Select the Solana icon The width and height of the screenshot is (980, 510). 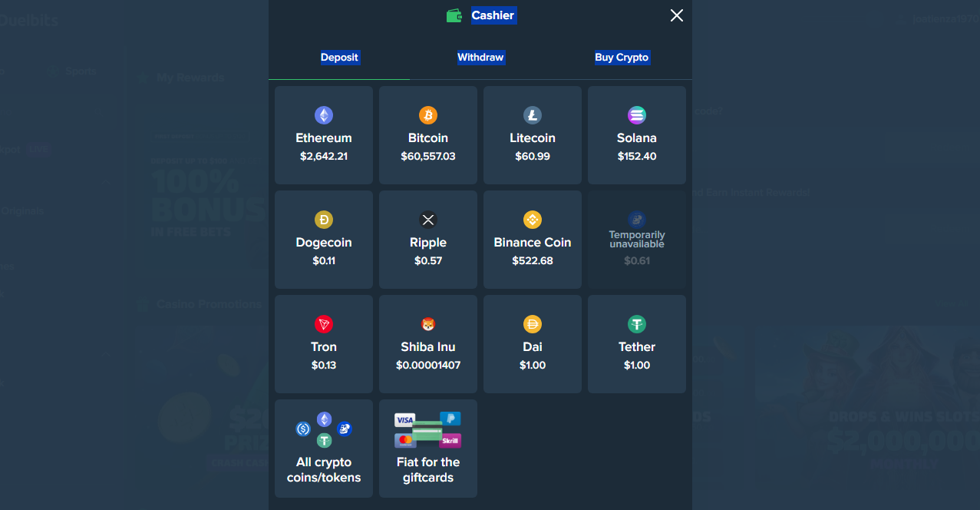pos(637,115)
